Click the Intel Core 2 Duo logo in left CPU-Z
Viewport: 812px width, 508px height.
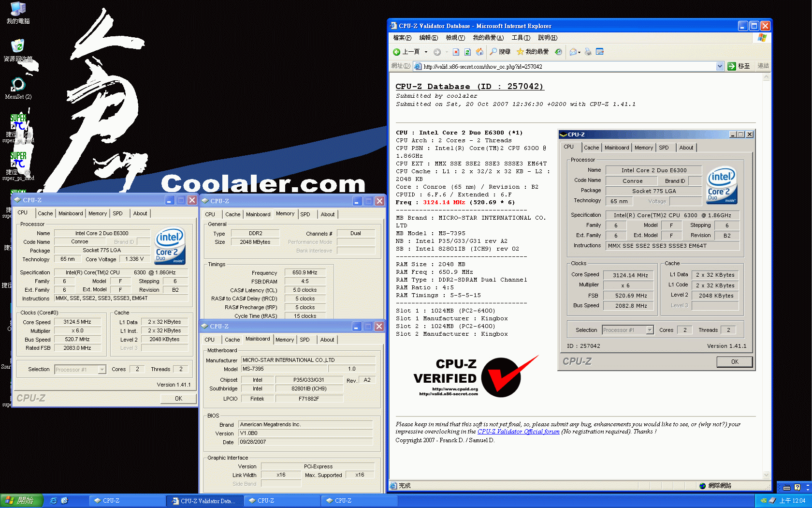170,245
